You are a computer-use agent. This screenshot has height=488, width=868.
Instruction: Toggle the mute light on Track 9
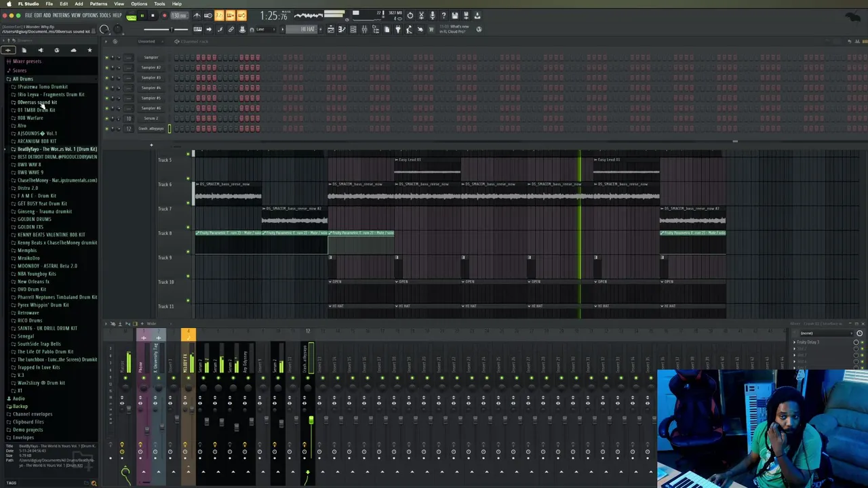coord(188,276)
